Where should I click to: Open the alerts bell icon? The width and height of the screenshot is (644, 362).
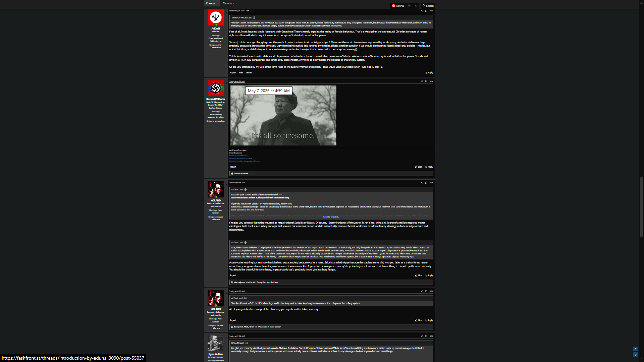click(x=416, y=6)
